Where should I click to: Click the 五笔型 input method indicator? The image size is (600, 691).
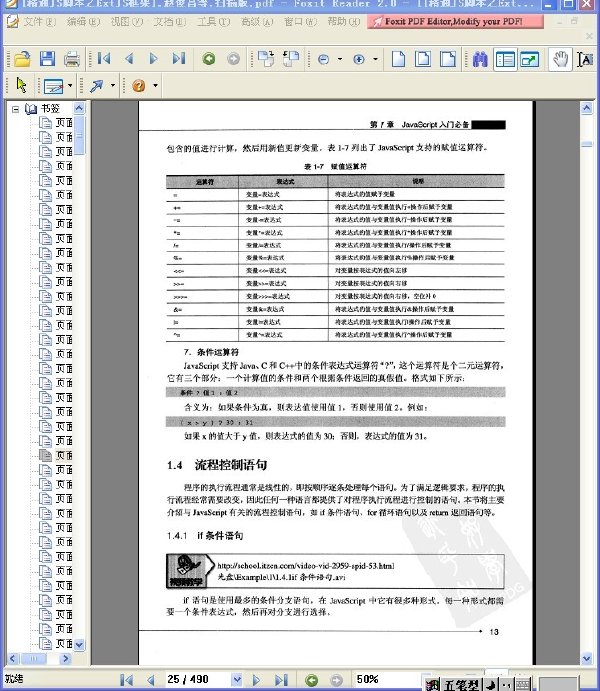[x=461, y=684]
